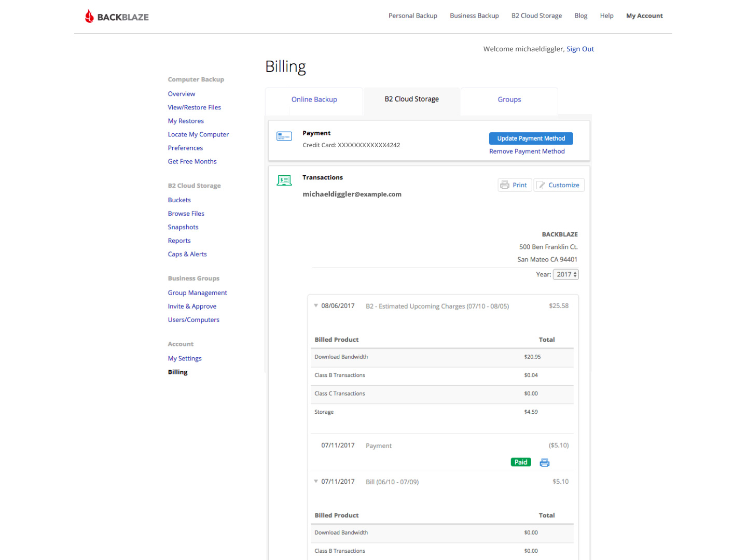Click the Bill (06/10 - 07/09) description

pos(392,482)
